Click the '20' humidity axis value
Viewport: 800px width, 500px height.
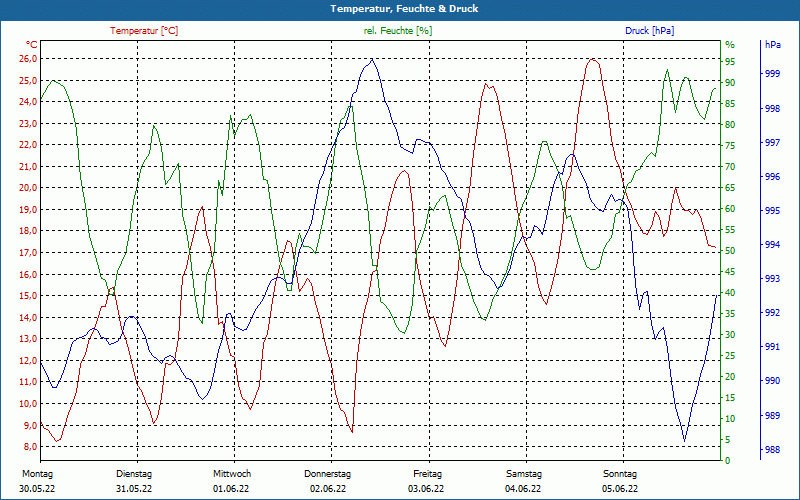point(730,377)
